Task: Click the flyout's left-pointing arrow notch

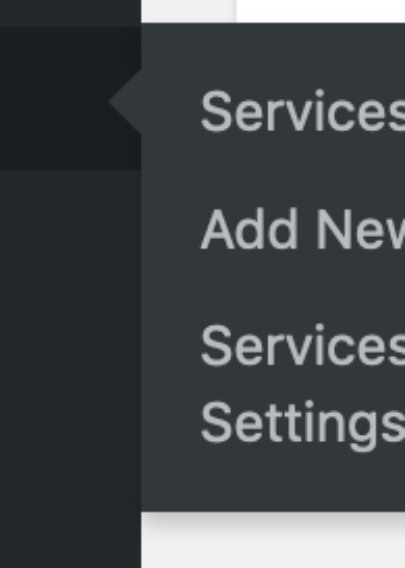Action: tap(125, 101)
